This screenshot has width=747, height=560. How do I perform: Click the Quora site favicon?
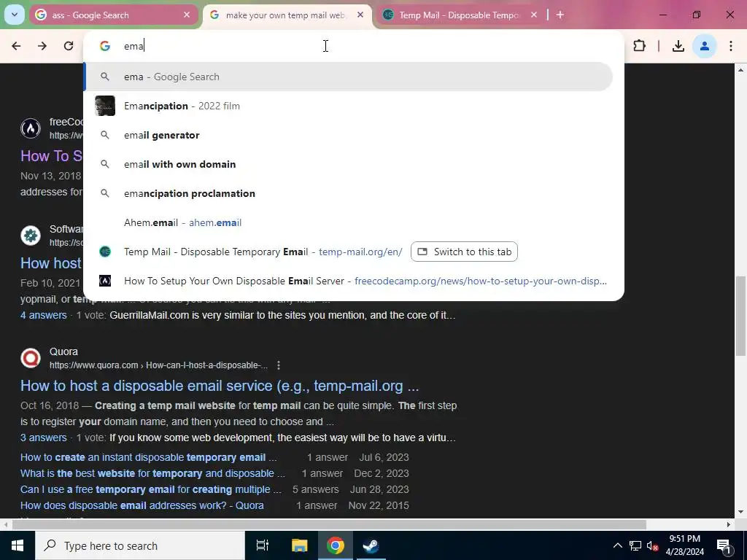click(x=31, y=358)
